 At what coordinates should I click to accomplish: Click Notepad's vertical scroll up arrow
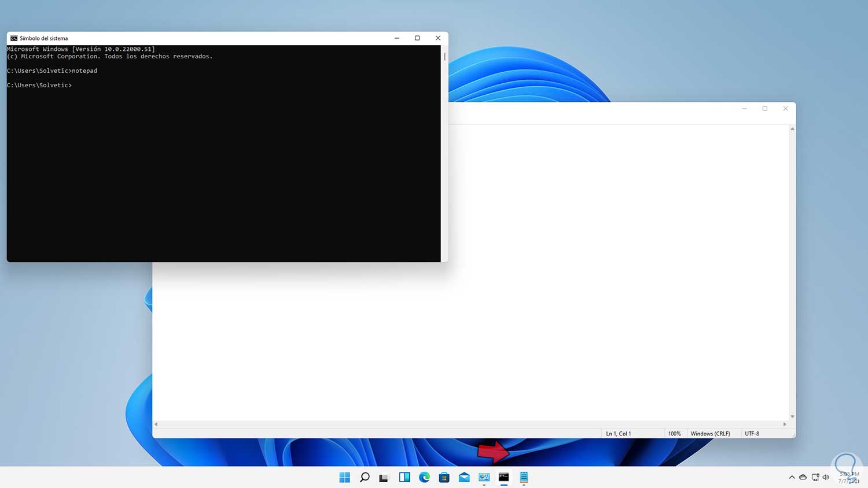[x=792, y=128]
